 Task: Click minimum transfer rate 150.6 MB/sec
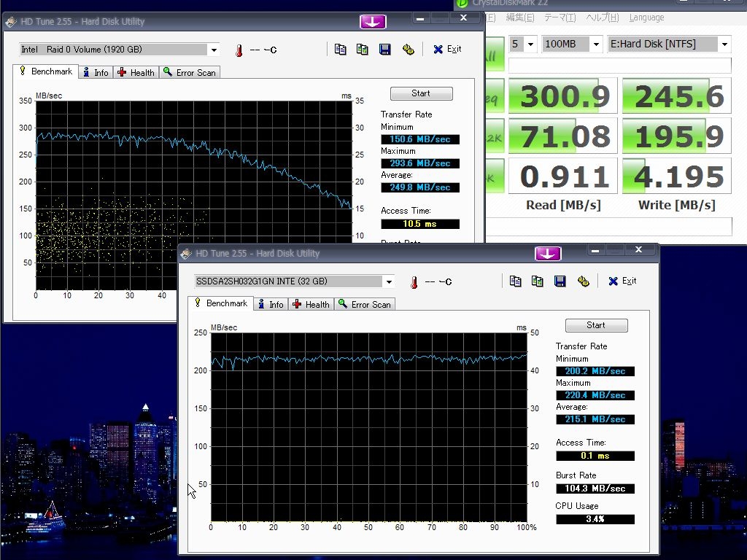[x=420, y=139]
